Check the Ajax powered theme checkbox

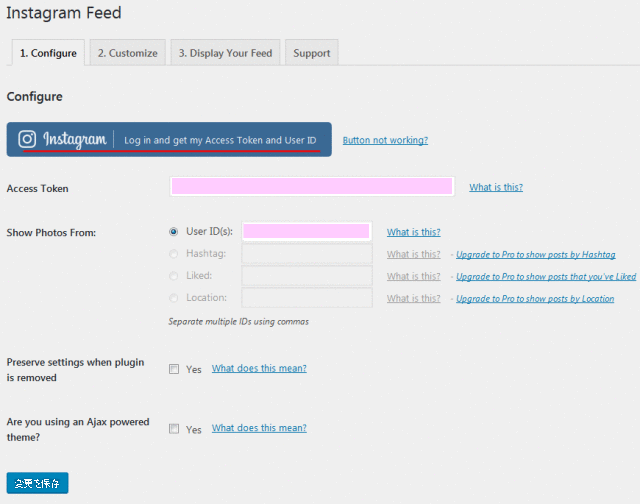coord(174,429)
